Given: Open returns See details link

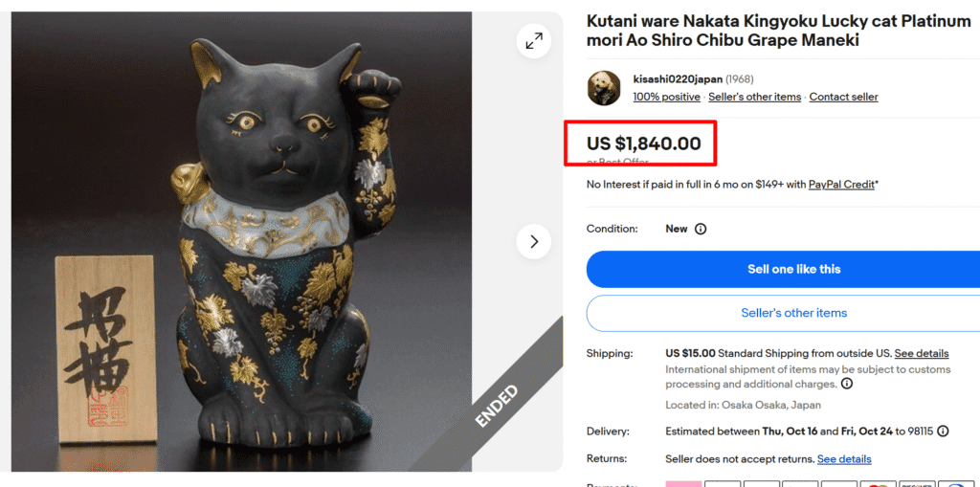Looking at the screenshot, I should click(x=844, y=459).
